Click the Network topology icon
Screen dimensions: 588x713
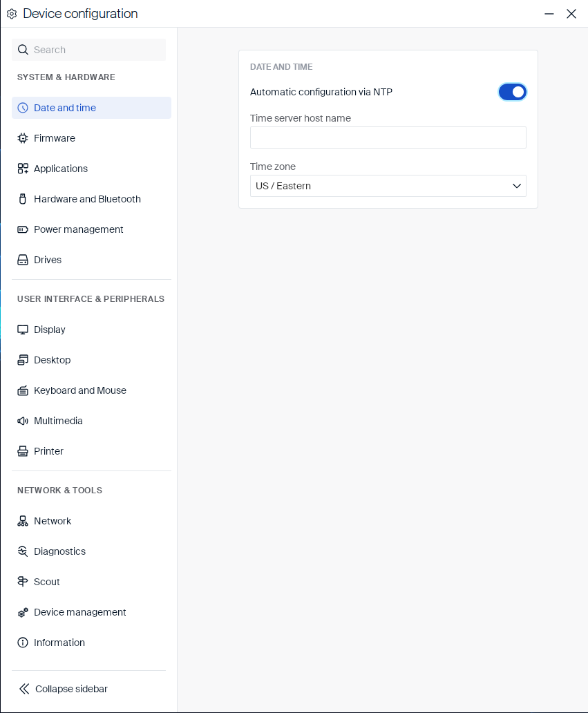pos(23,521)
